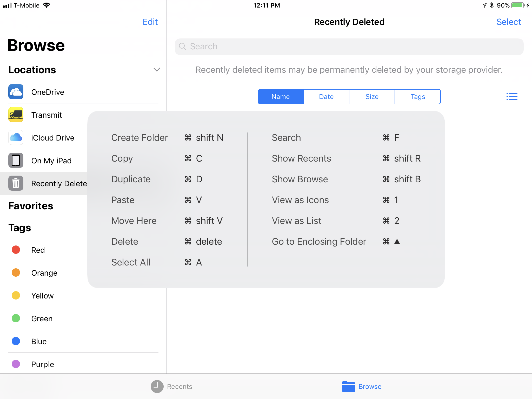Screen dimensions: 532x399
Task: Sort files by Name segment
Action: [281, 97]
